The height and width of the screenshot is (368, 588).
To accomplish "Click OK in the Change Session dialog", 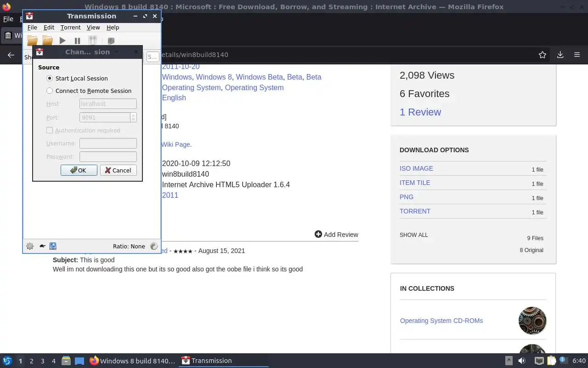I will pos(79,170).
